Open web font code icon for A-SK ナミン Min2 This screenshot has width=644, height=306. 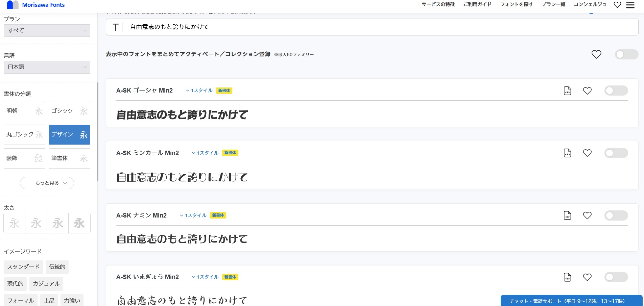(x=568, y=215)
